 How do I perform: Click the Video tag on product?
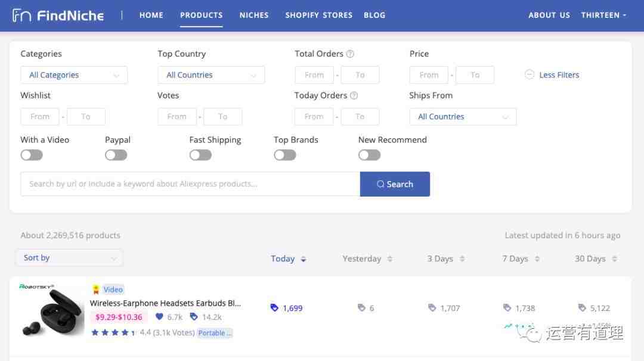point(113,290)
